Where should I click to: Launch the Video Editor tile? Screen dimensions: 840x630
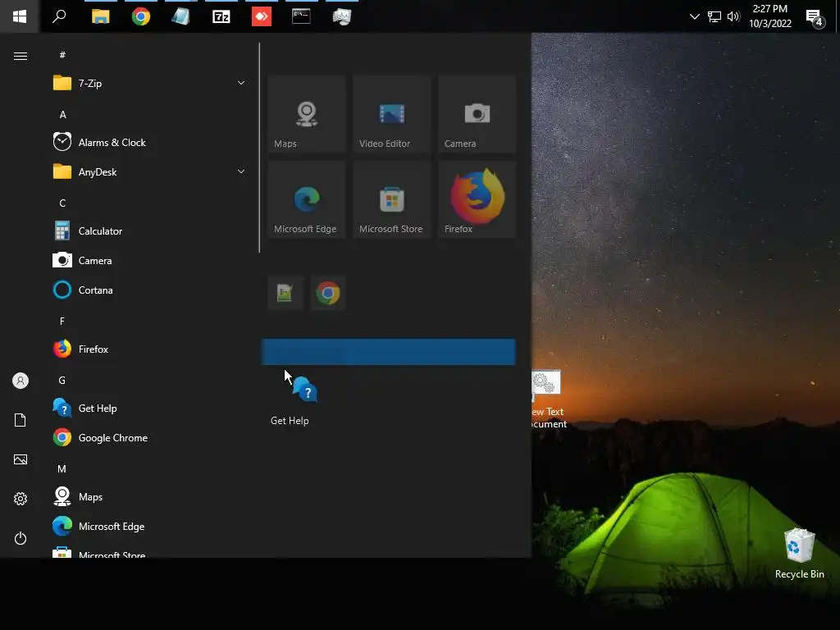[391, 114]
